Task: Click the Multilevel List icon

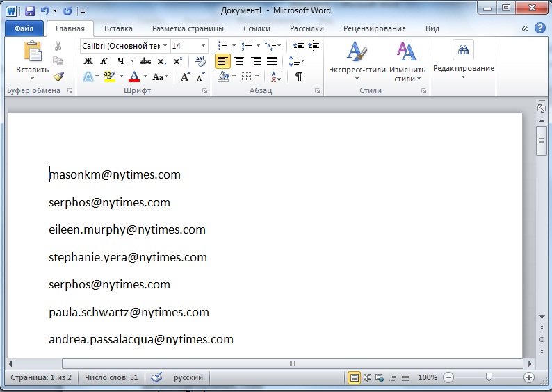Action: point(271,46)
